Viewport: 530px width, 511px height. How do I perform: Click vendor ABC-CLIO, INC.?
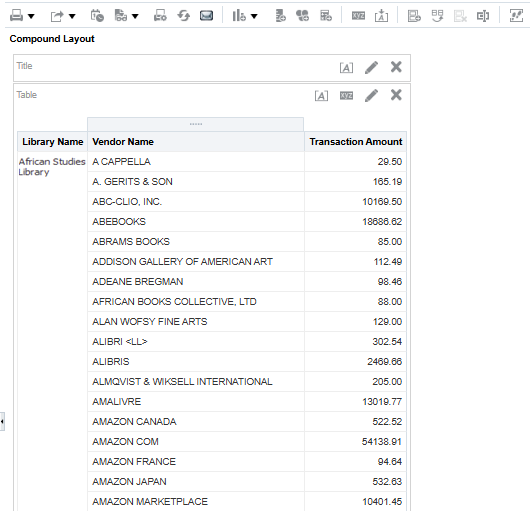127,201
